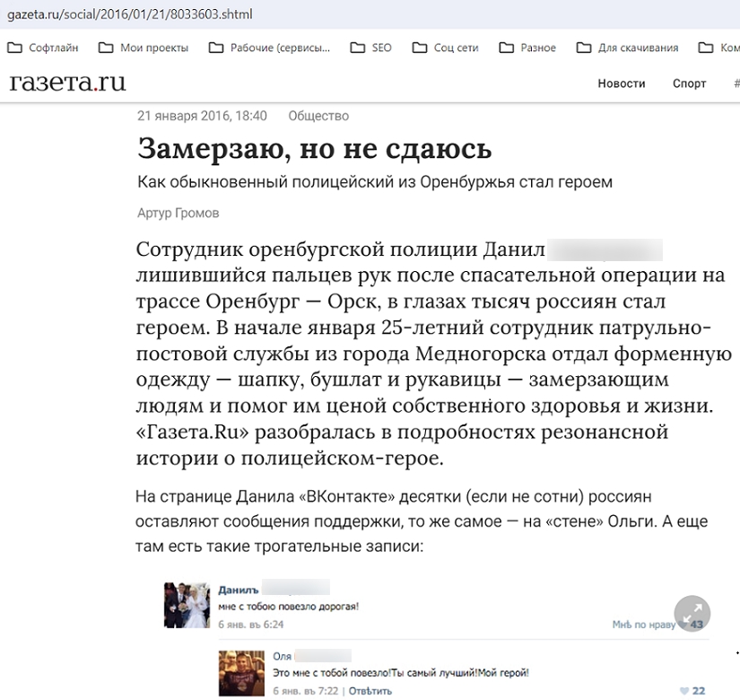This screenshot has width=740, height=700.
Task: Open the Софтлайн bookmark folder
Action: [x=43, y=48]
